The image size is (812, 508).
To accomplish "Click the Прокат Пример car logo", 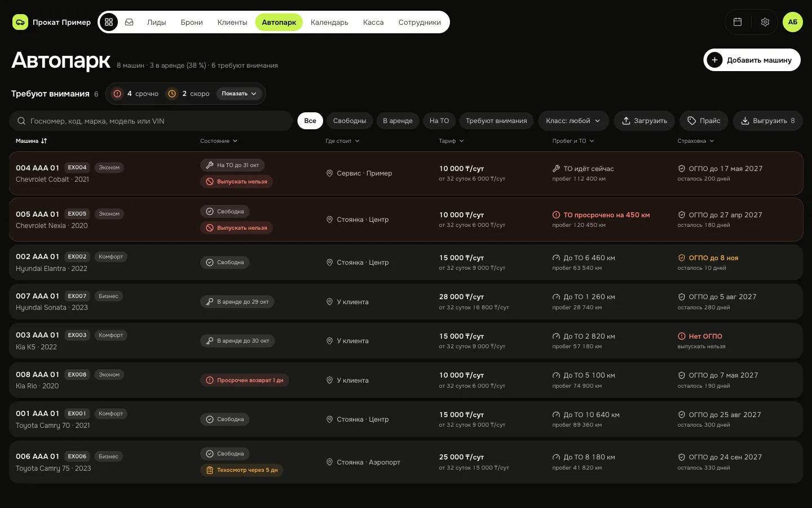I will coord(20,22).
